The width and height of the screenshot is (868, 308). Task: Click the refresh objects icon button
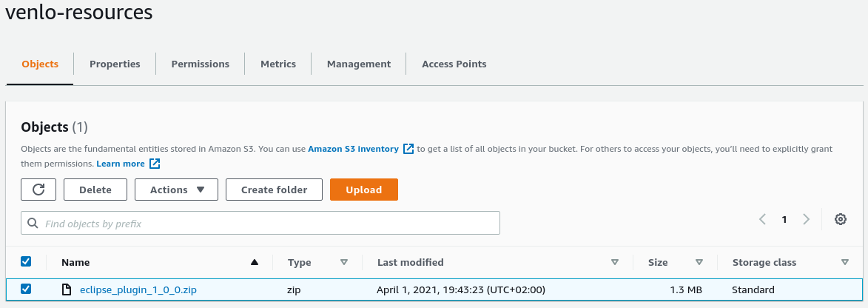(38, 190)
